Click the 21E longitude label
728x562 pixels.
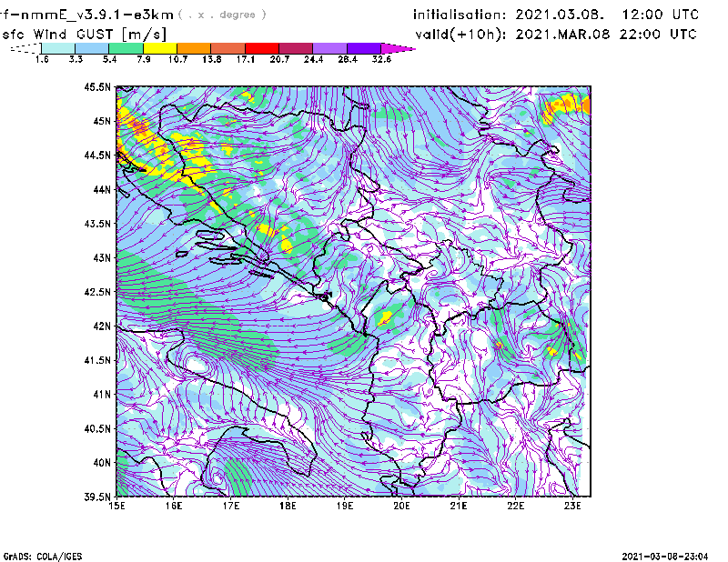pyautogui.click(x=459, y=506)
